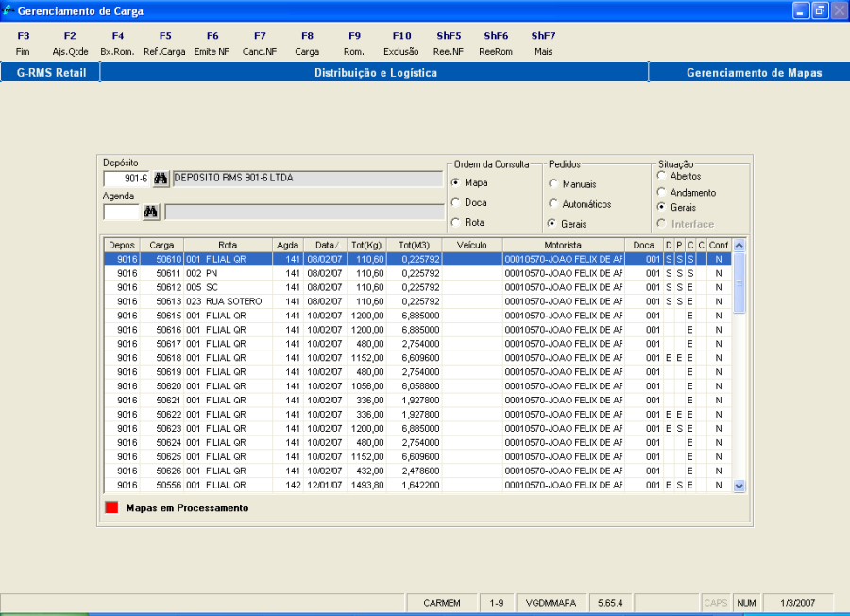Viewport: 850px width, 616px height.
Task: Select row with carga 50556
Action: point(417,485)
